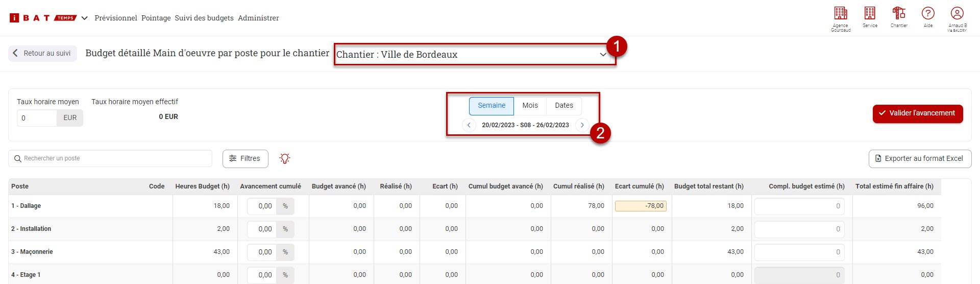The width and height of the screenshot is (980, 284).
Task: Click Valider l'avancement button
Action: [917, 113]
